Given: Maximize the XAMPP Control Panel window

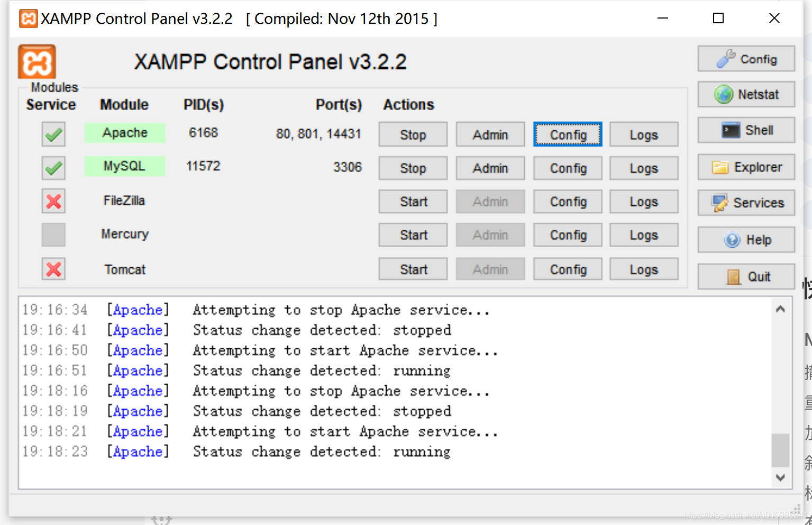Looking at the screenshot, I should click(718, 19).
